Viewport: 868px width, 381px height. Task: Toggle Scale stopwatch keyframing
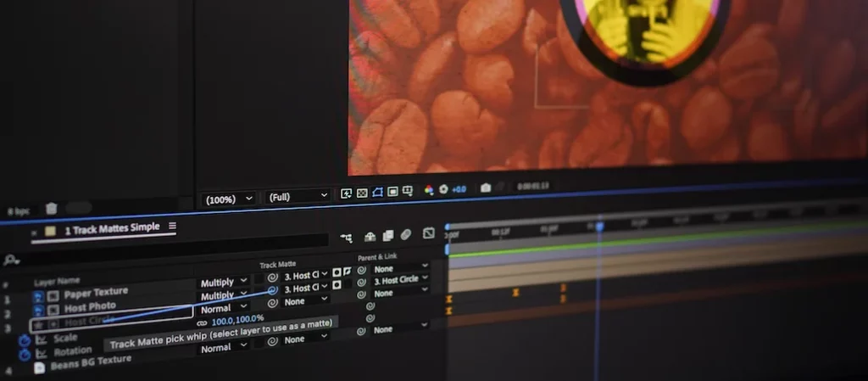24,340
